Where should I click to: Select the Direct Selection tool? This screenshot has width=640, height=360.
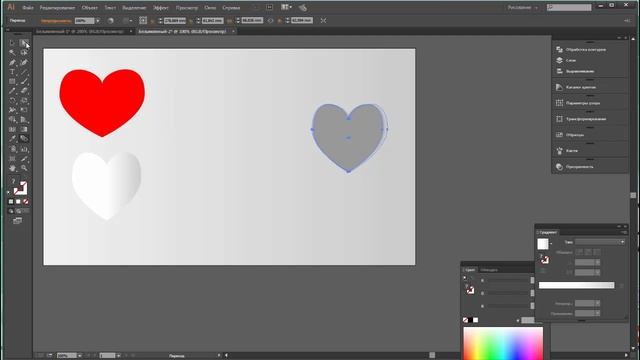tap(24, 43)
